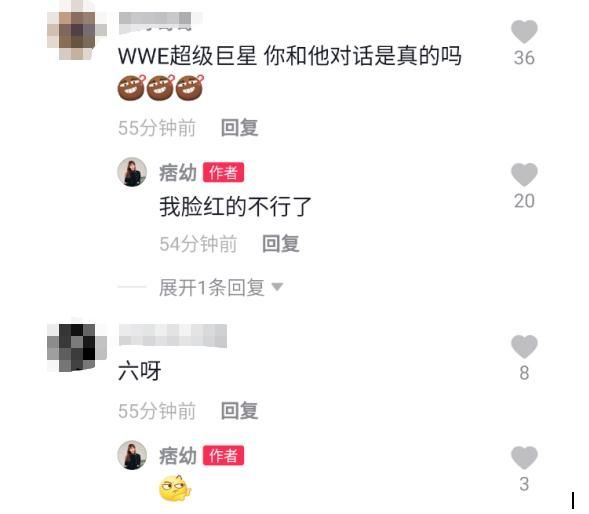Open 痞幼 avatar in second reply

click(x=132, y=455)
